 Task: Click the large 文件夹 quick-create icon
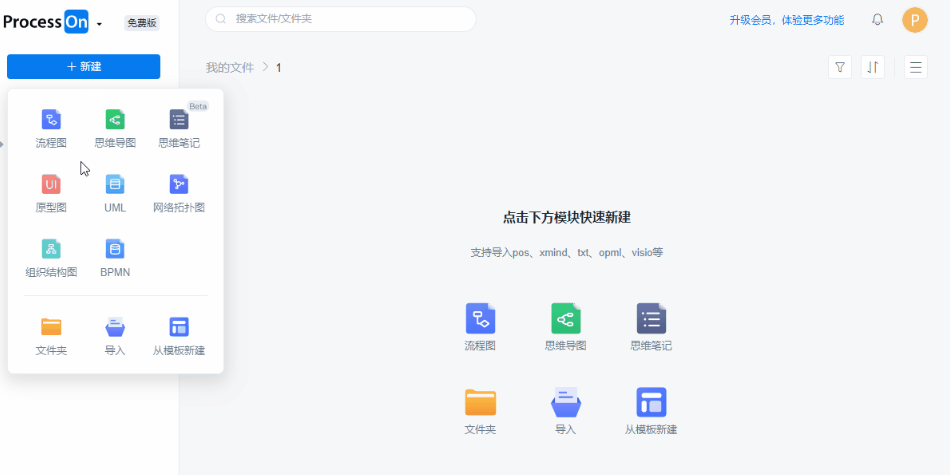(480, 402)
